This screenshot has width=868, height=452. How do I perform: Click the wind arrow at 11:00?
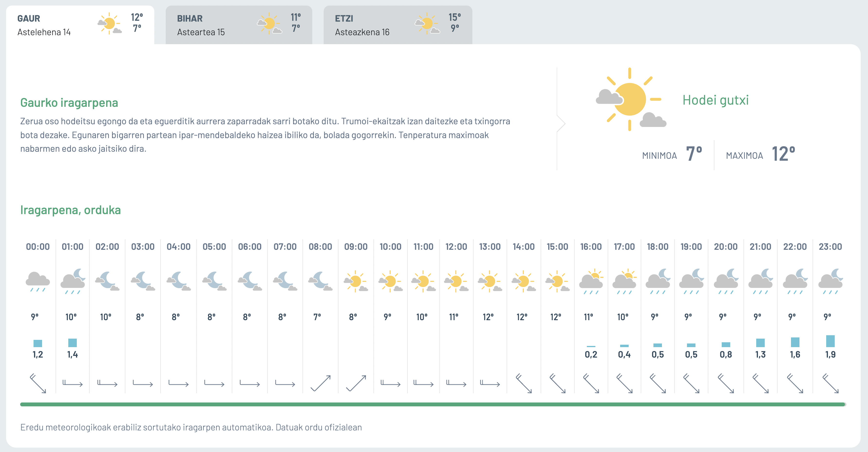424,383
